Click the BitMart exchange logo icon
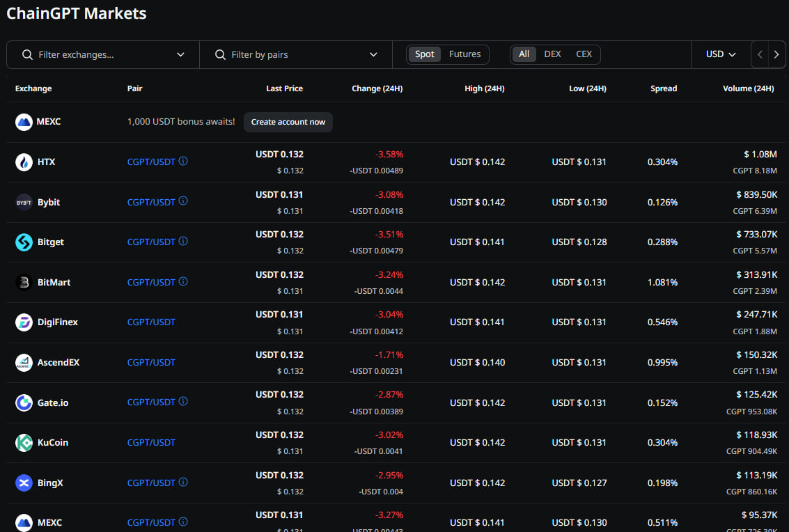 click(24, 282)
